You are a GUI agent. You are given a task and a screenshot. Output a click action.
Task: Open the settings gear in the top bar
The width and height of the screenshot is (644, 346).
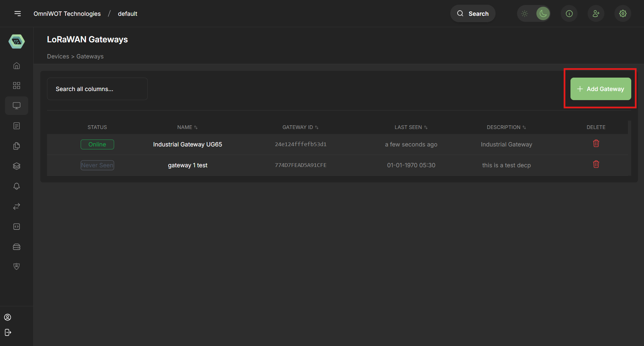pos(622,13)
